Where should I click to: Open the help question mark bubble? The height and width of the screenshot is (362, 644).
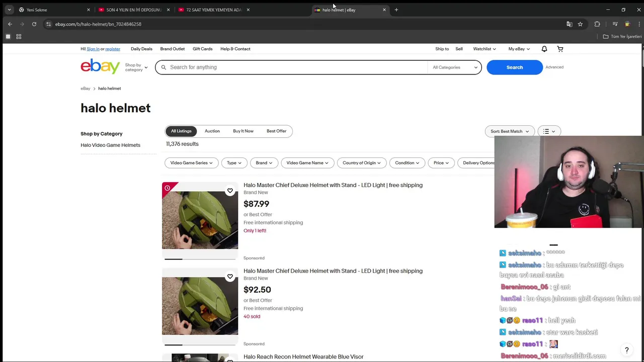tap(627, 350)
